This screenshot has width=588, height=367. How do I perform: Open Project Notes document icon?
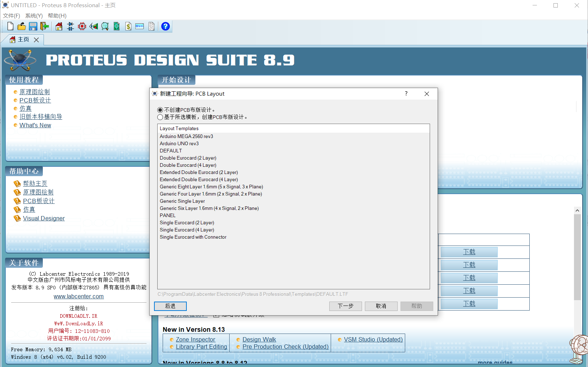pyautogui.click(x=151, y=26)
